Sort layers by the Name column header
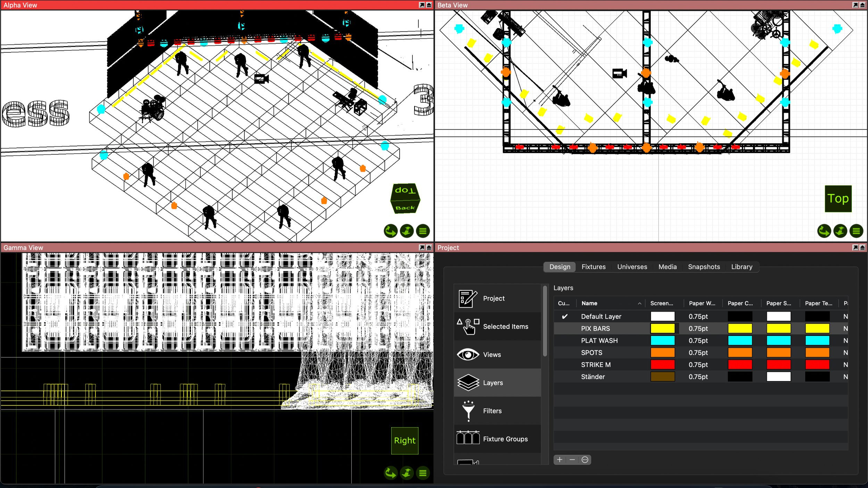The image size is (868, 488). (589, 303)
